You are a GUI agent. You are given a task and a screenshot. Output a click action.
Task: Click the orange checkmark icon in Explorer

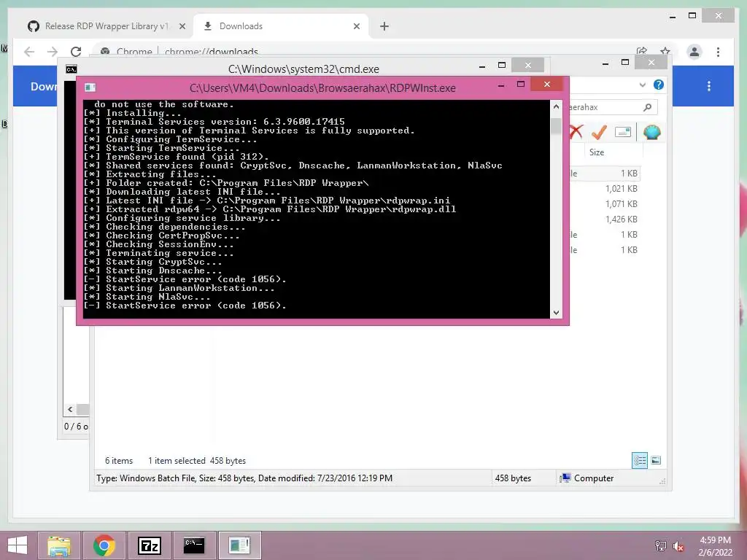coord(600,132)
